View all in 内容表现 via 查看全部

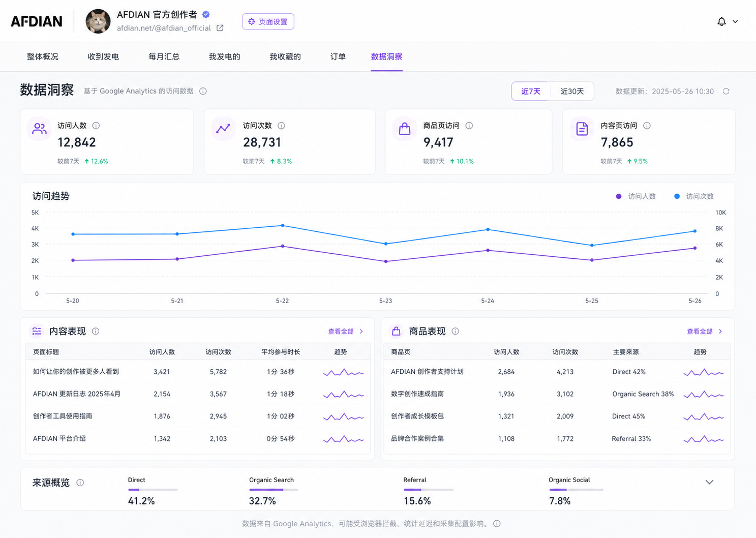pos(346,332)
